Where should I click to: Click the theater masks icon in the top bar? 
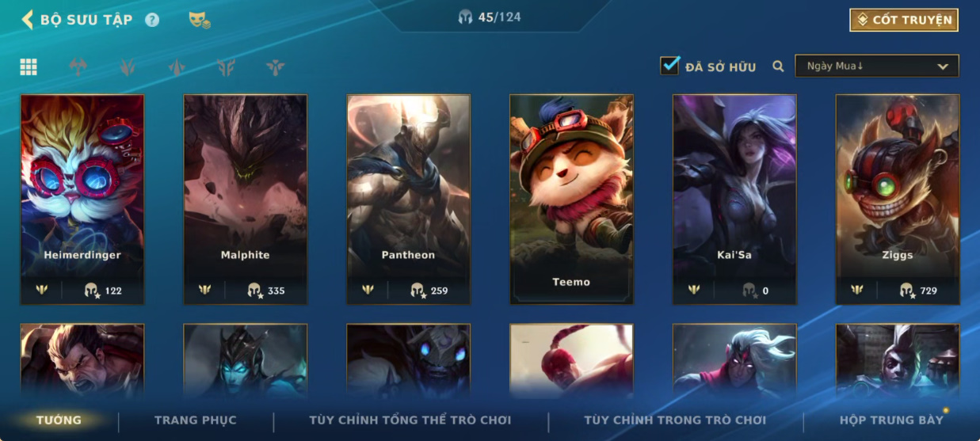coord(200,20)
